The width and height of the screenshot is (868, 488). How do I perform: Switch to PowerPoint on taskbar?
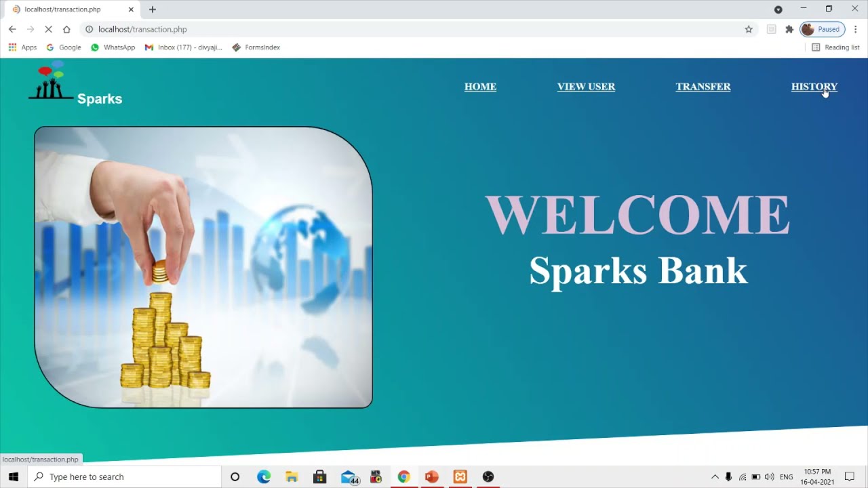coord(431,476)
